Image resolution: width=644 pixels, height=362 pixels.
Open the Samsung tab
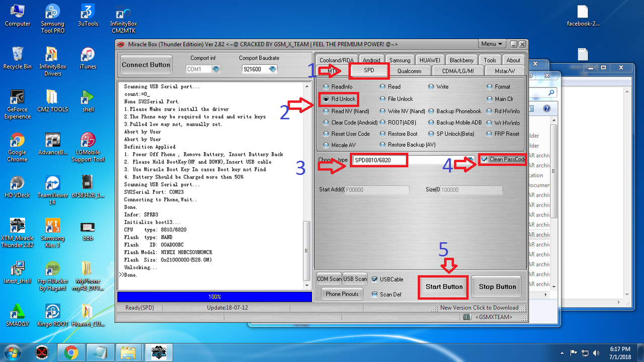click(400, 60)
